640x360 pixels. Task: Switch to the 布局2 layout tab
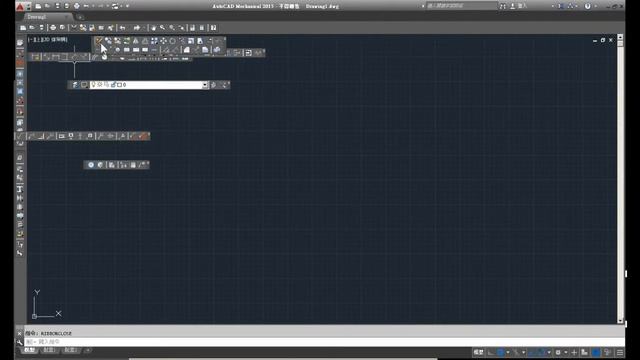pyautogui.click(x=70, y=350)
